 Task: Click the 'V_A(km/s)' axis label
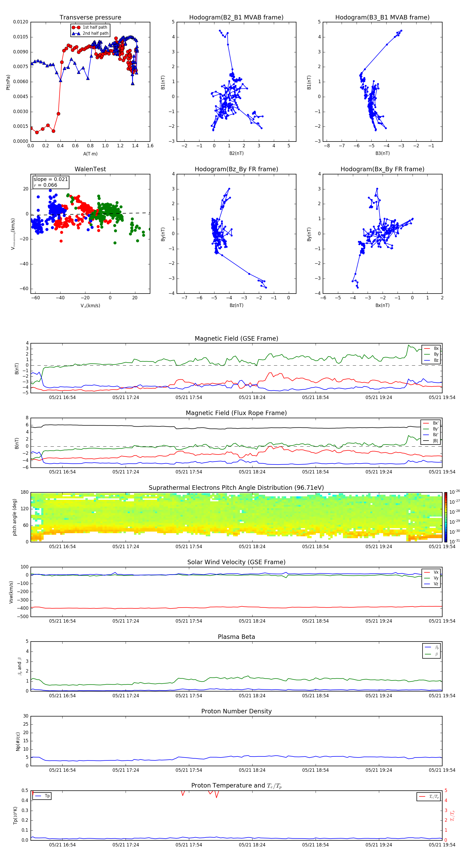pyautogui.click(x=90, y=306)
